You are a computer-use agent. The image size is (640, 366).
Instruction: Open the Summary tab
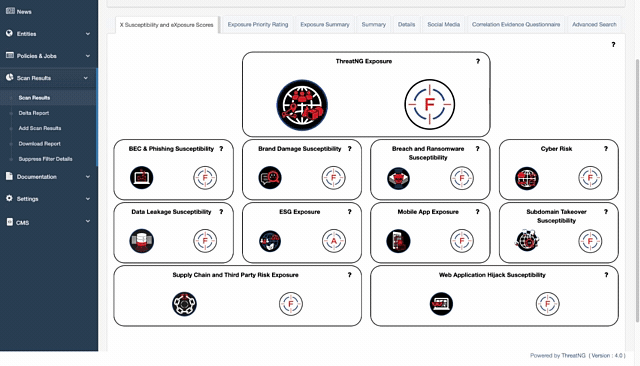coord(373,24)
